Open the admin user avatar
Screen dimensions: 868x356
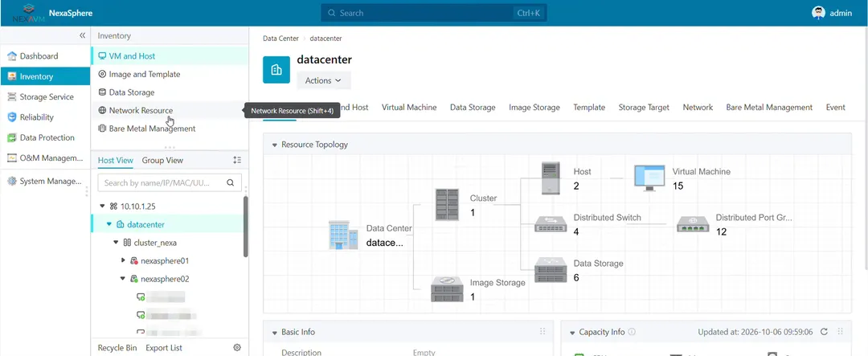[818, 13]
